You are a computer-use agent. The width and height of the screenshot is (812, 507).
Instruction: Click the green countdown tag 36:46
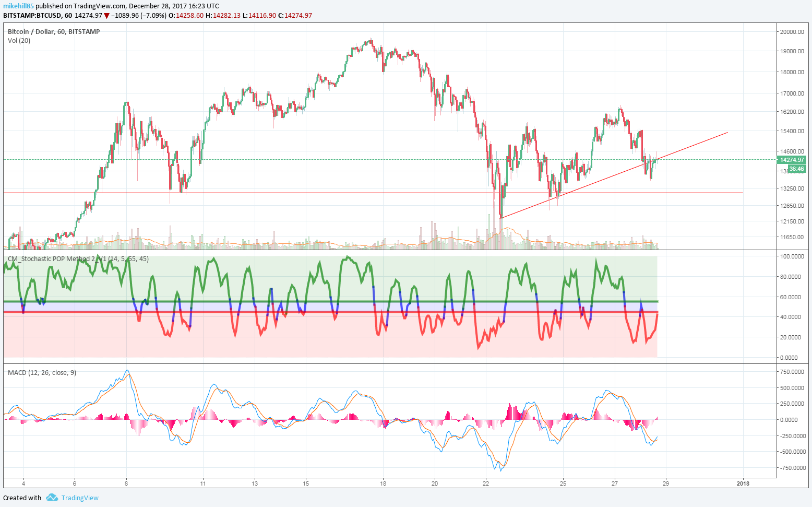tap(796, 169)
